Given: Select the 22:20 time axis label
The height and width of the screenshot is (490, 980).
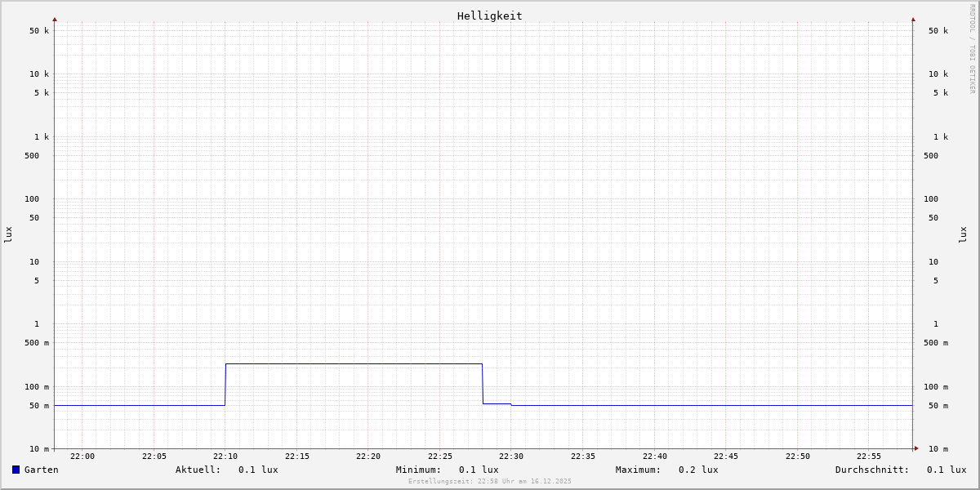Looking at the screenshot, I should coord(368,457).
